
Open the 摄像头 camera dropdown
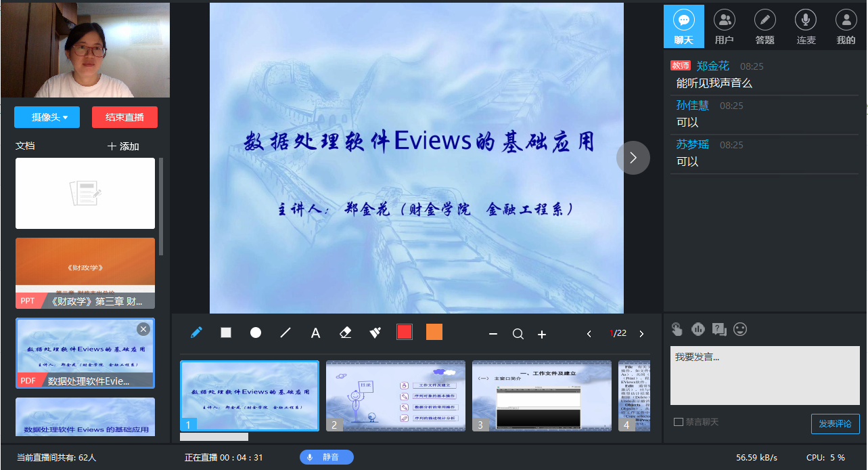pyautogui.click(x=47, y=117)
